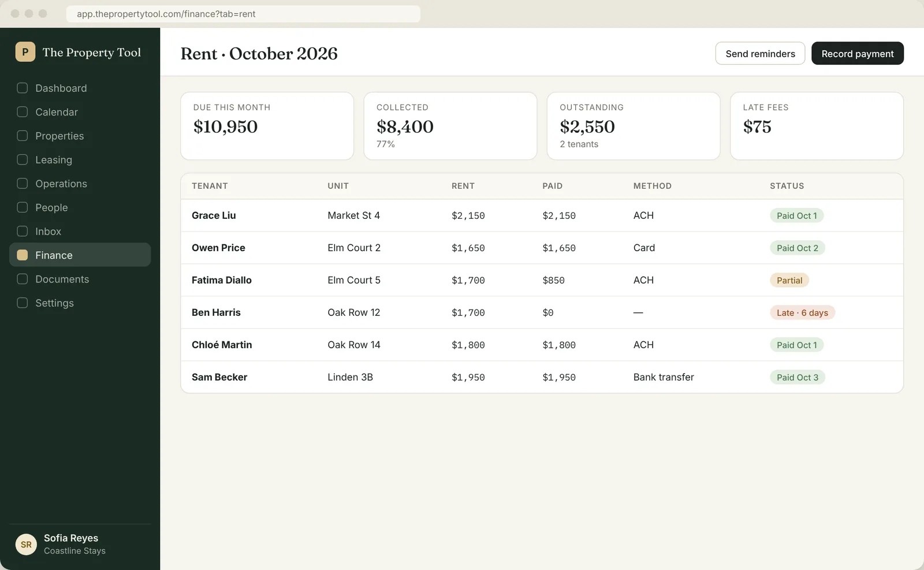
Task: Click the Dashboard sidebar icon
Action: click(x=23, y=88)
